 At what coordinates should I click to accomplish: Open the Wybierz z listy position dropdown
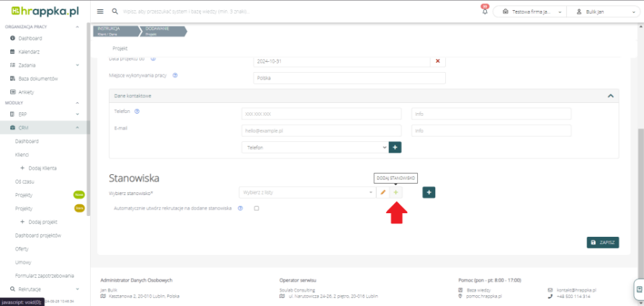pyautogui.click(x=307, y=192)
